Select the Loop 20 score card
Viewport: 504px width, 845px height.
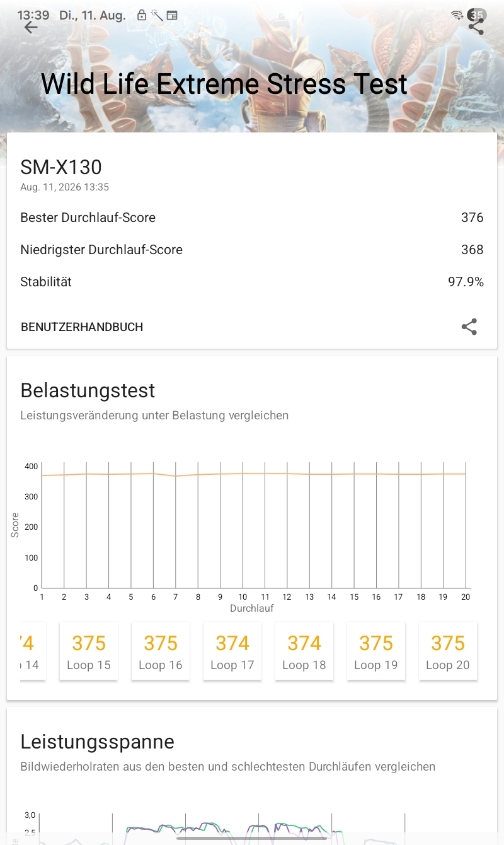448,651
